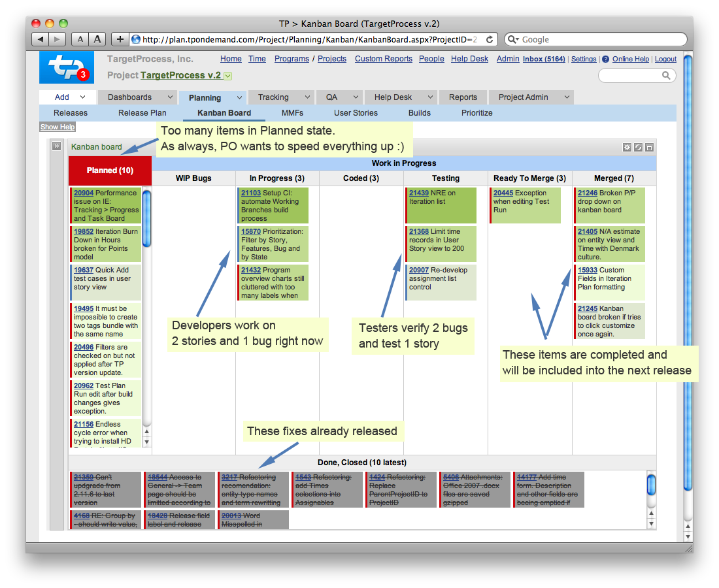This screenshot has width=719, height=588.
Task: Click the Merged (7) column header
Action: pyautogui.click(x=614, y=178)
